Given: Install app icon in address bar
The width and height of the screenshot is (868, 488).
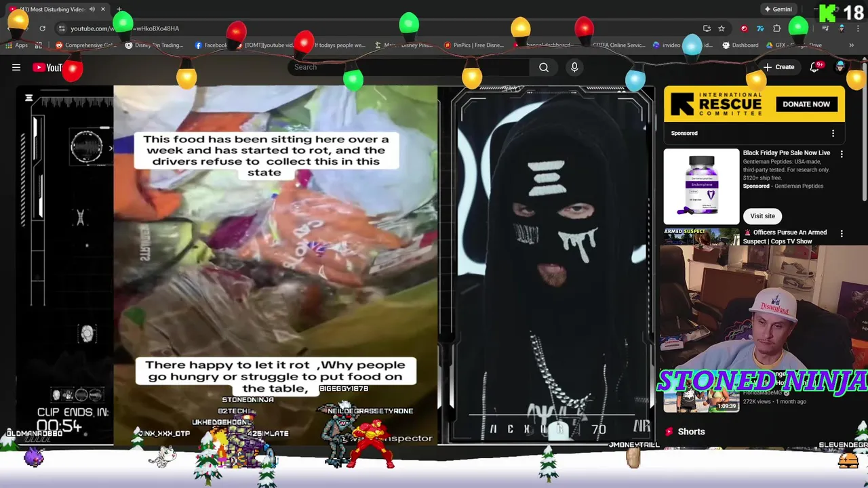Looking at the screenshot, I should (707, 28).
